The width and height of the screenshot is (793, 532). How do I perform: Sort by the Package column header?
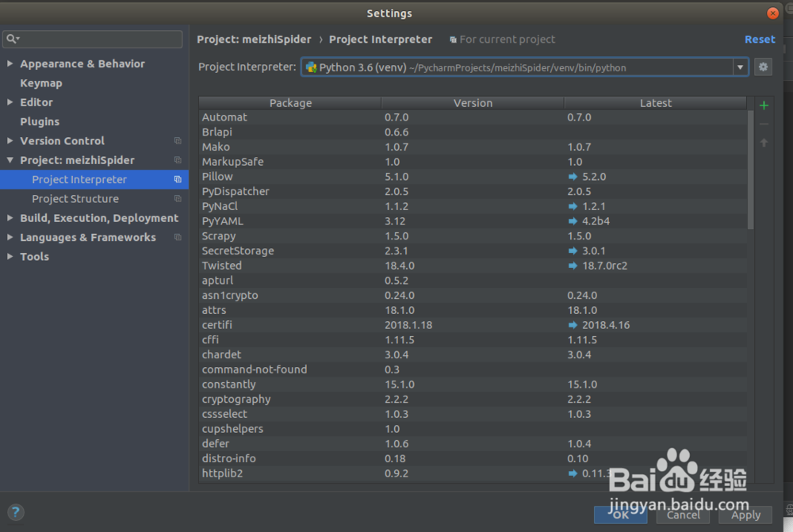coord(290,102)
